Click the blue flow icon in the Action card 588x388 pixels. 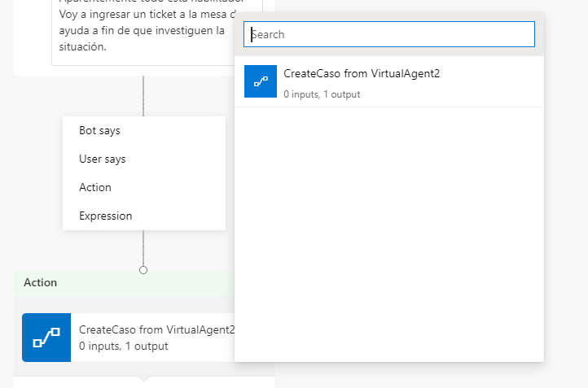click(x=46, y=338)
